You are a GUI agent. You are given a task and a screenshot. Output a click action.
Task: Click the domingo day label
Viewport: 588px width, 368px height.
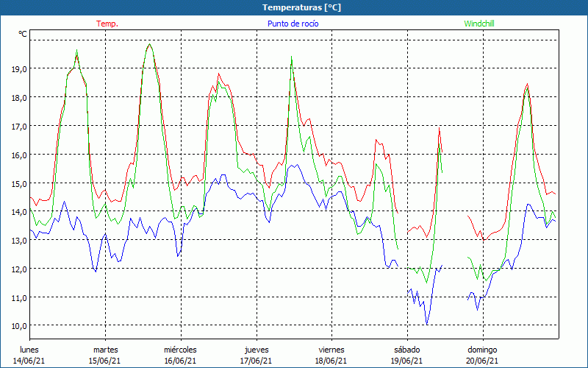483,350
